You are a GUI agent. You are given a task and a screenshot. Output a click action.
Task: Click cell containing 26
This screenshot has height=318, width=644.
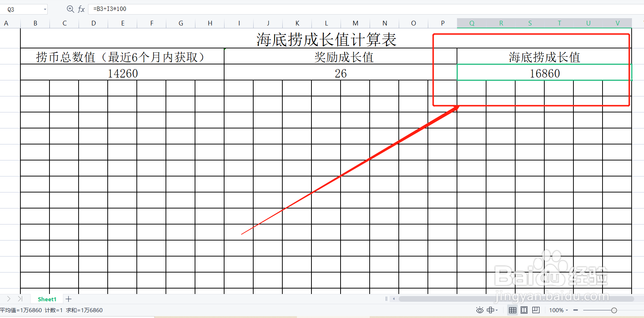click(x=341, y=72)
